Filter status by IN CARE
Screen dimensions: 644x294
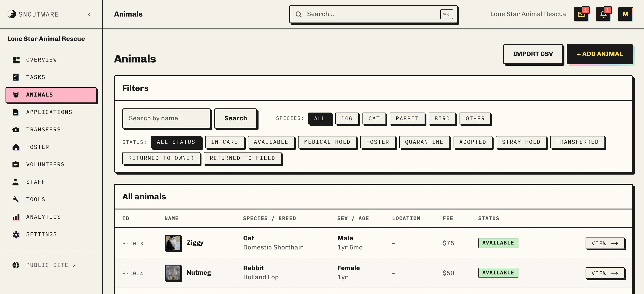(x=224, y=142)
